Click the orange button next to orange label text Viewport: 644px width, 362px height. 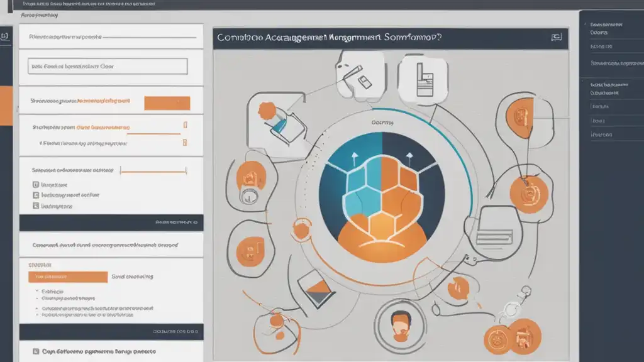pos(167,103)
